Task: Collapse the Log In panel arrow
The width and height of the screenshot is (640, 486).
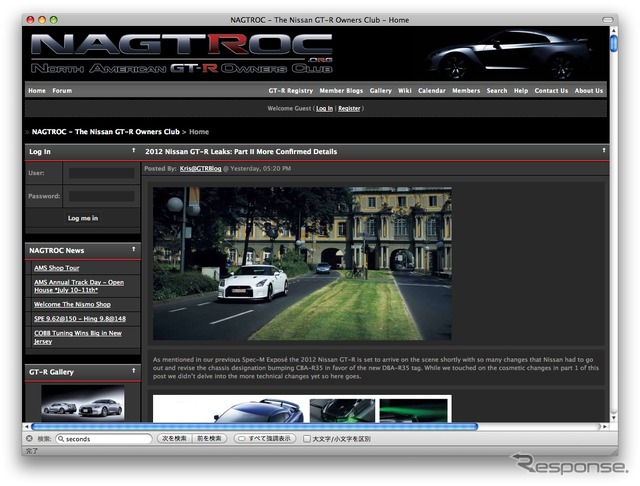Action: coord(133,151)
